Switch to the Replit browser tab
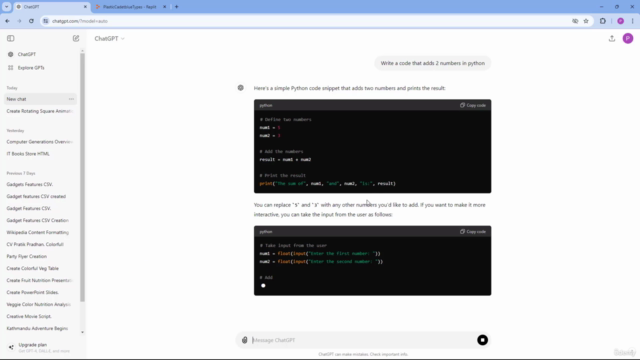 click(x=130, y=7)
